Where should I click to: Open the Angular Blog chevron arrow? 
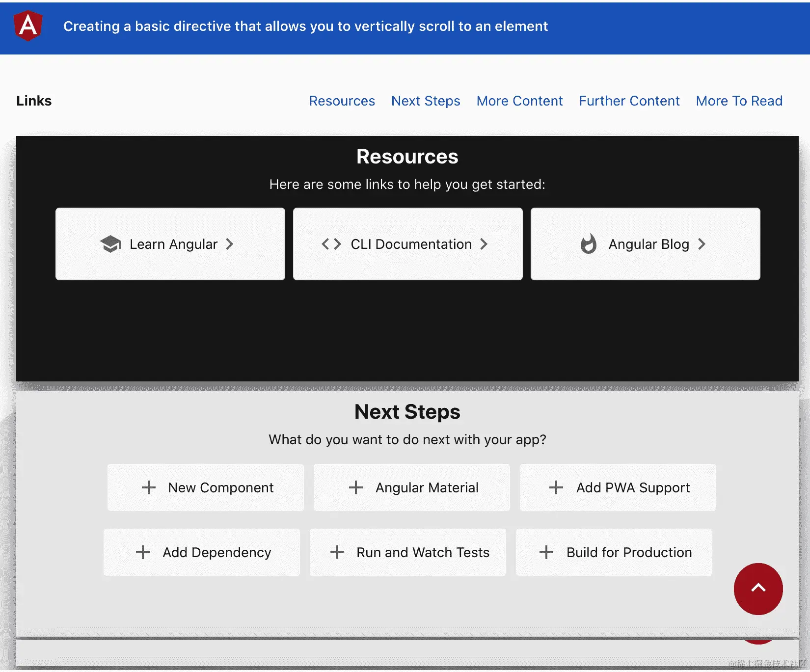(x=702, y=244)
